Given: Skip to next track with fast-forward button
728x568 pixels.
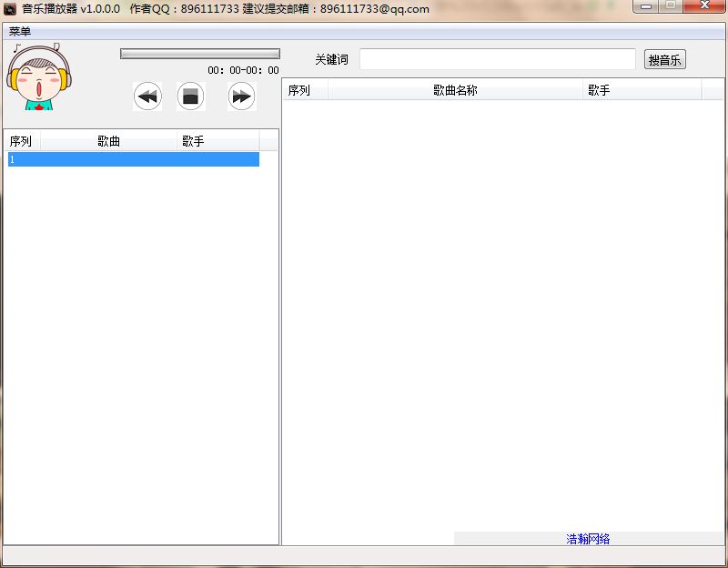Looking at the screenshot, I should [x=241, y=96].
